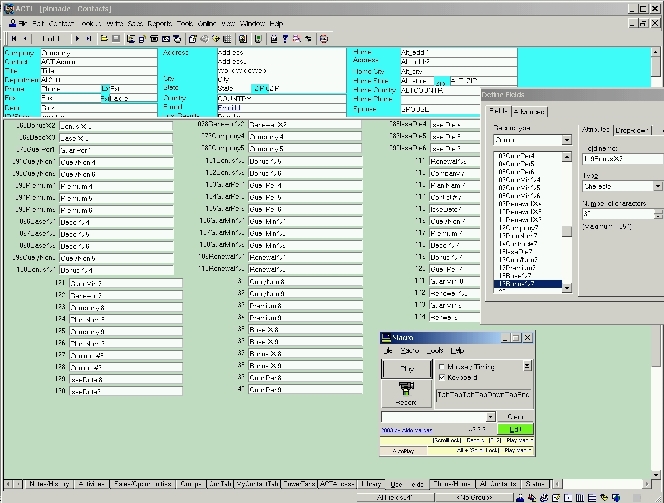Click the Field name input in Define Fields
Viewport: 664px width, 503px height.
pos(622,159)
